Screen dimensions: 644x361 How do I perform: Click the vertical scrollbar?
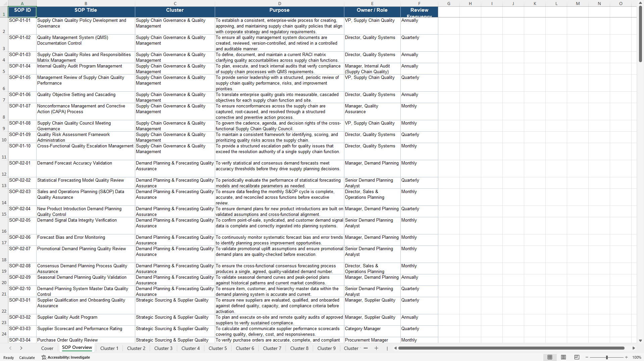point(640,34)
